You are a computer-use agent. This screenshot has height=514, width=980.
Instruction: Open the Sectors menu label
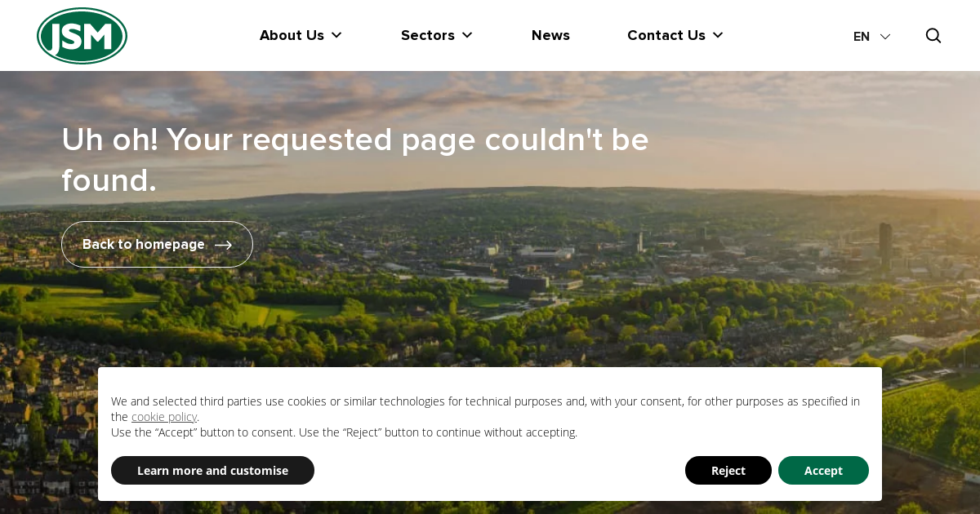(x=427, y=35)
